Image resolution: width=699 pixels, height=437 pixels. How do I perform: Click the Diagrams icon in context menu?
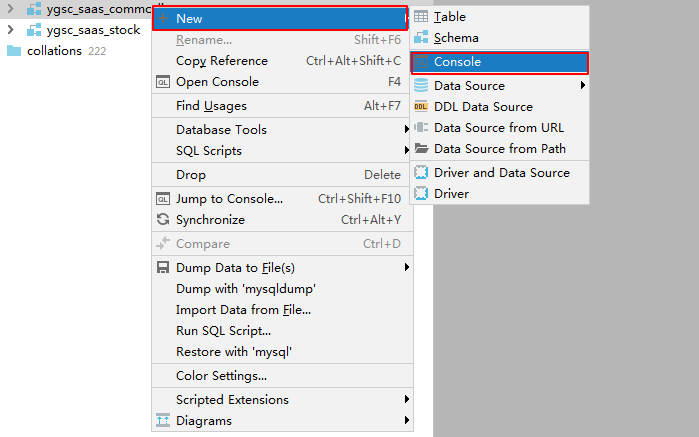163,421
